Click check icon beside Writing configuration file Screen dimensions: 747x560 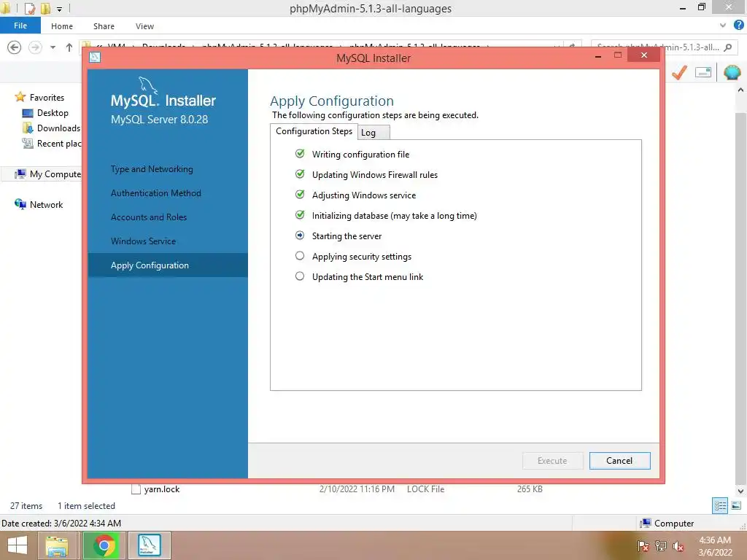[x=300, y=153]
